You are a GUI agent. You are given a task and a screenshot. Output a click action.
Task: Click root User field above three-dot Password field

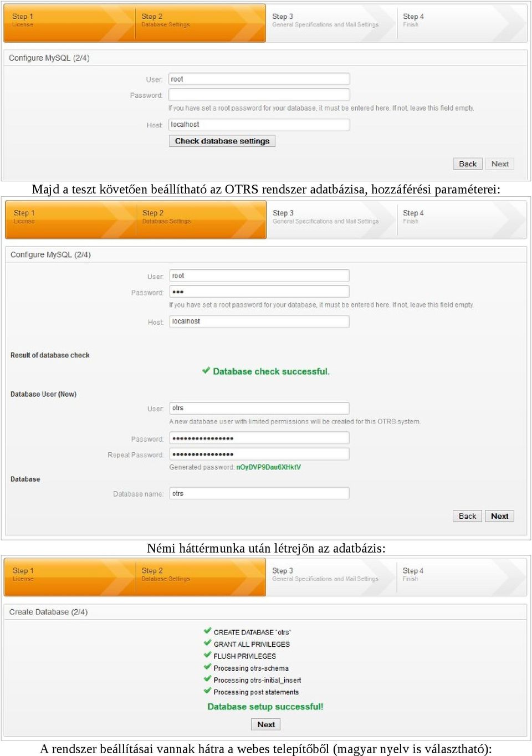259,275
